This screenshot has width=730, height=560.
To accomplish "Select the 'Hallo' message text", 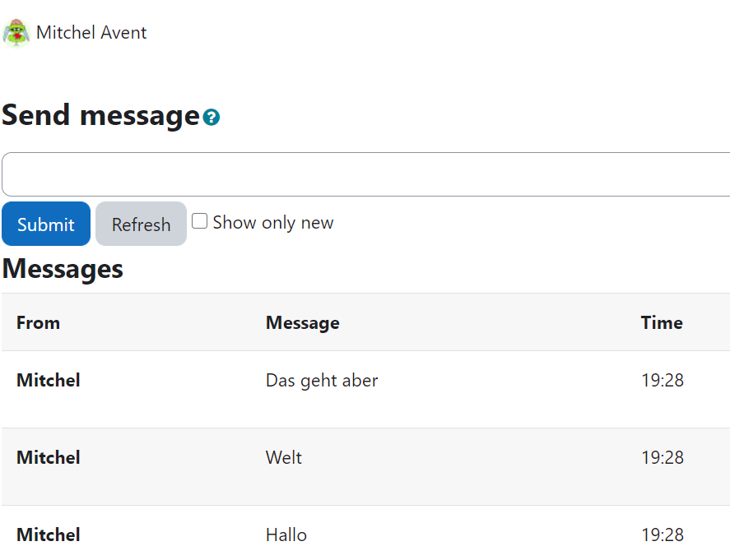I will [286, 535].
